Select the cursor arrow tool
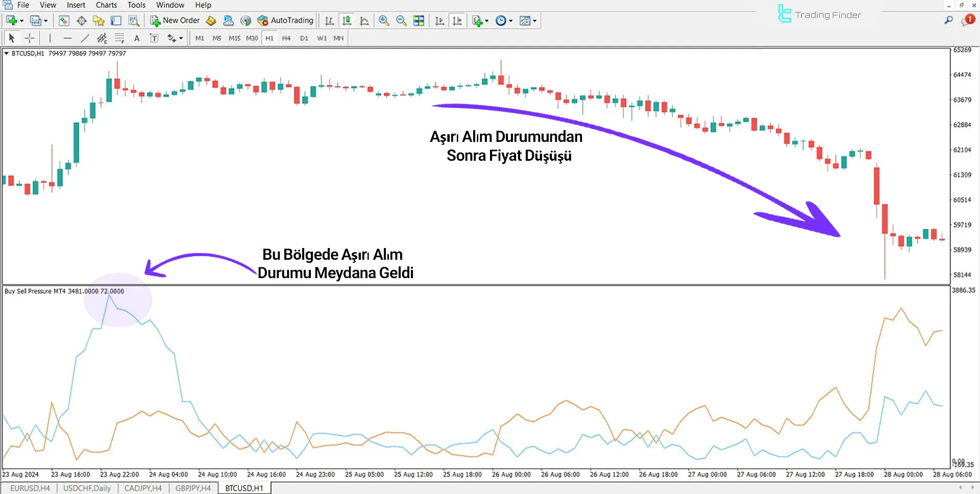The height and width of the screenshot is (494, 980). click(x=12, y=38)
